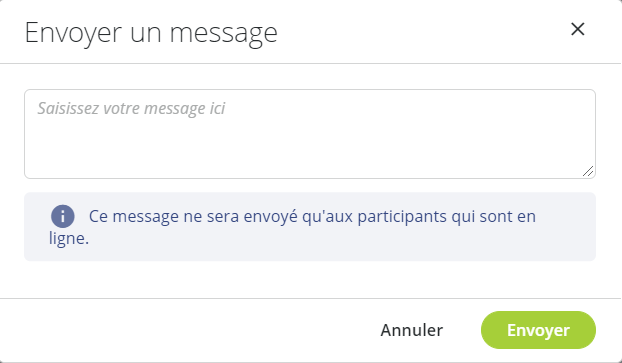Close the Envoyer un message dialog

pyautogui.click(x=578, y=29)
